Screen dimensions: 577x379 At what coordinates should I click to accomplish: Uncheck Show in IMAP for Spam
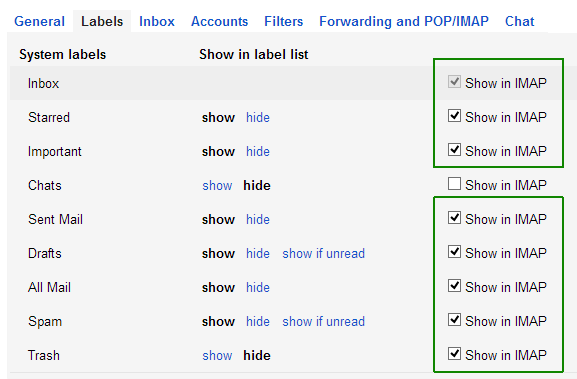pyautogui.click(x=454, y=319)
